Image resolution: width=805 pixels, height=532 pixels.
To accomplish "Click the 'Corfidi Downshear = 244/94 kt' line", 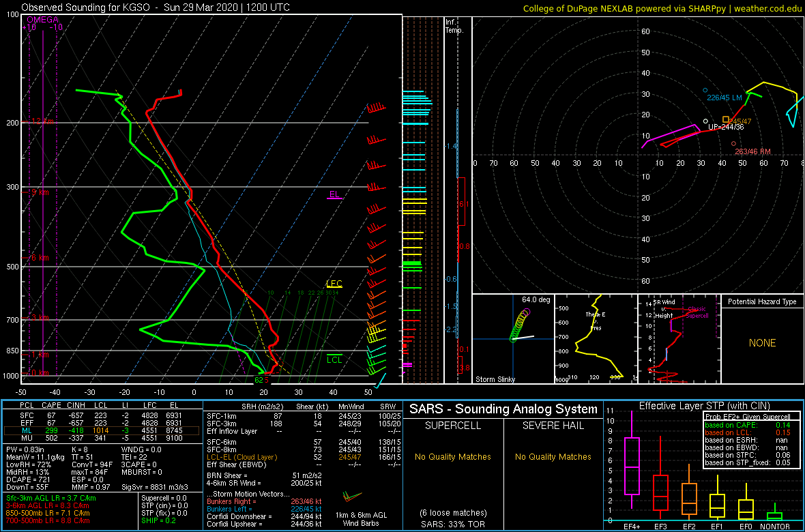I will coord(263,516).
